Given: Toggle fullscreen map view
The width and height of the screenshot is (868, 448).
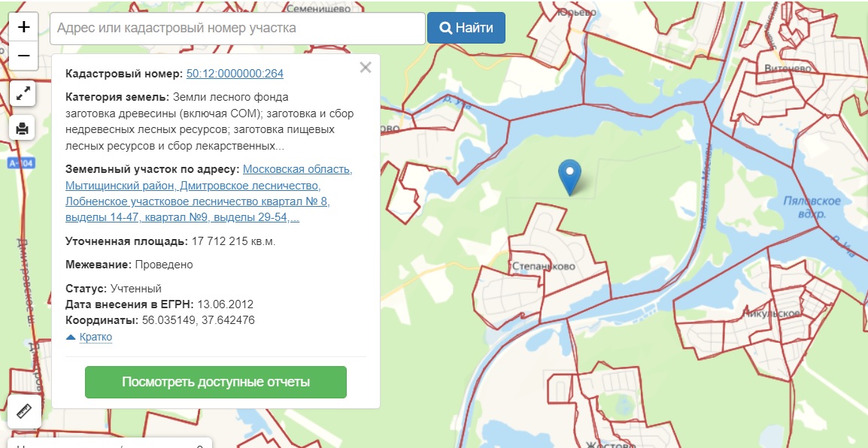Looking at the screenshot, I should click(x=23, y=93).
